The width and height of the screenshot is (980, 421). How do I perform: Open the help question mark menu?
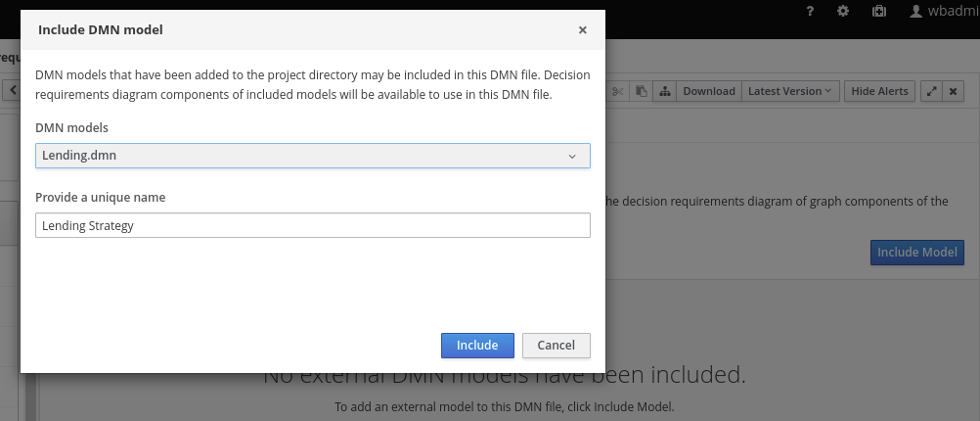pos(810,12)
